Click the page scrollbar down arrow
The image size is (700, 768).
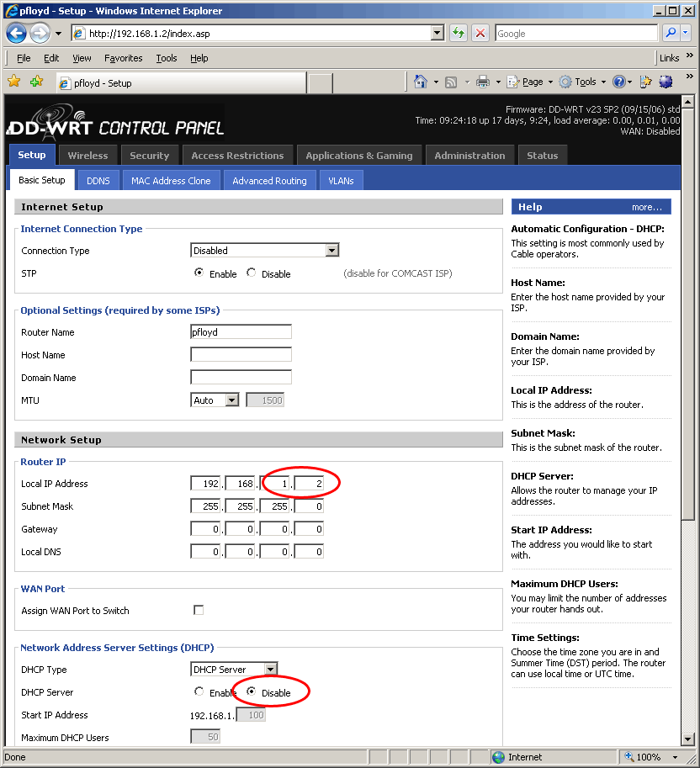687,739
